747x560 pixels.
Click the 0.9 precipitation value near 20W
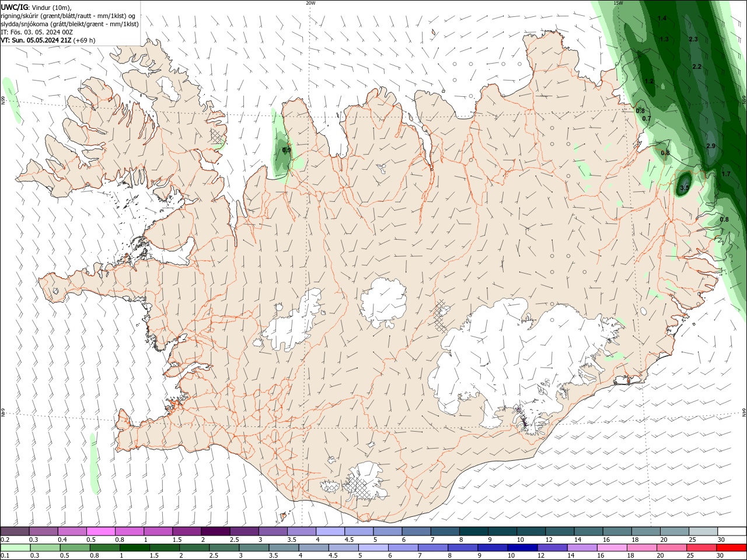click(x=286, y=150)
